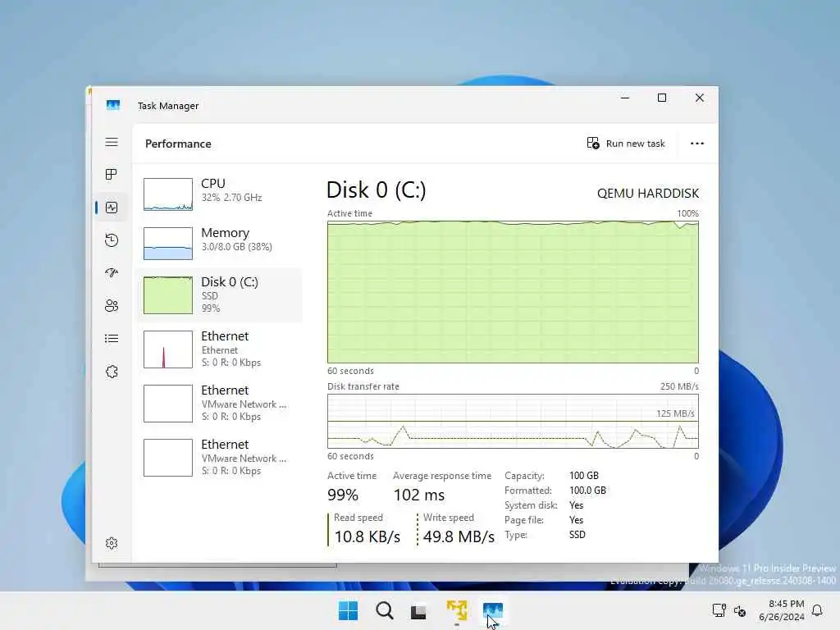
Task: Click the Type SSD value
Action: point(577,535)
